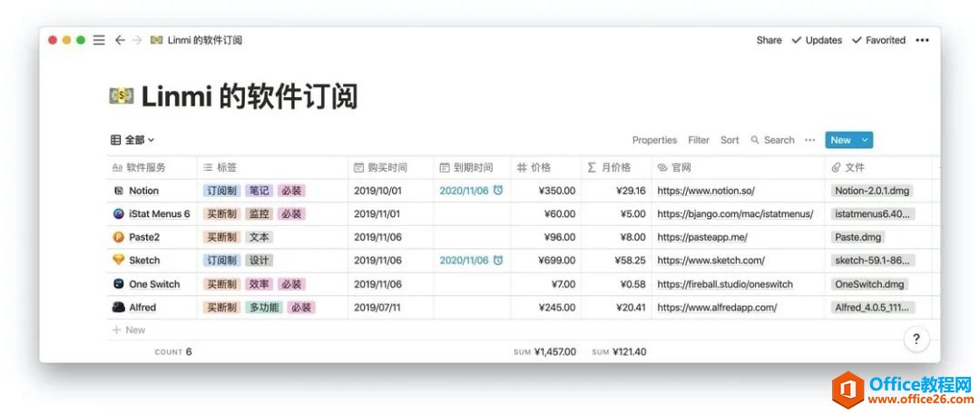
Task: Open the 全部 table view dropdown
Action: [132, 140]
